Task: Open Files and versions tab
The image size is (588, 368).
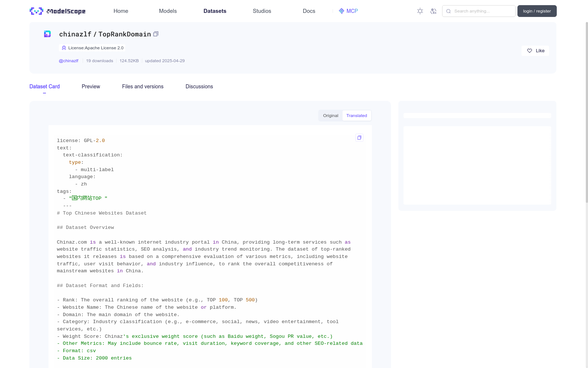Action: pos(143,86)
